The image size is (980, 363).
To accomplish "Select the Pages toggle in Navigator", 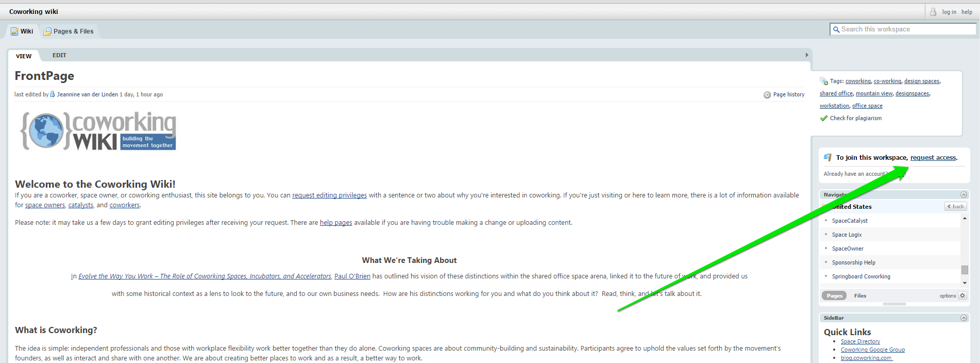I will (834, 296).
